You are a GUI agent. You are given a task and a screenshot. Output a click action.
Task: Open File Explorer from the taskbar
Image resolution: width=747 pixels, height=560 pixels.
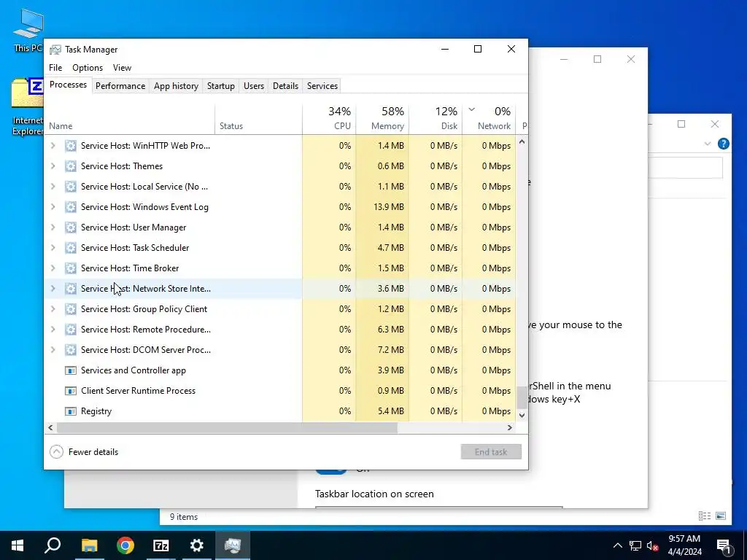click(89, 545)
